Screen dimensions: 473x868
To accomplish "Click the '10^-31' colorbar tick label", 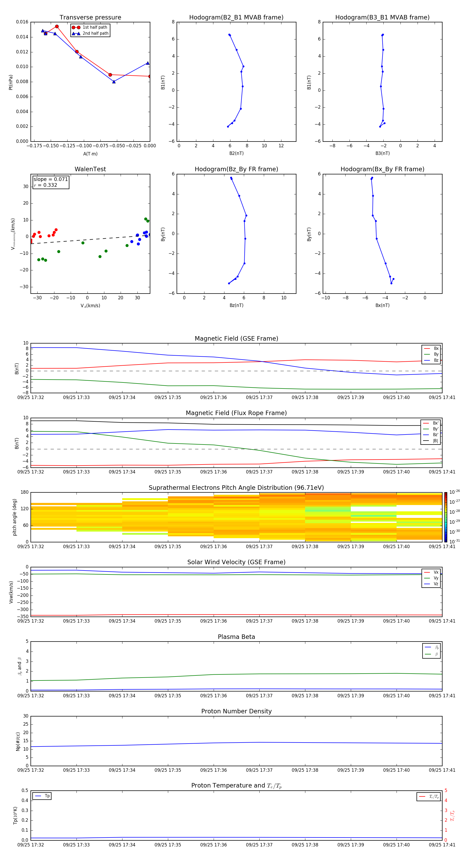I will coord(455,542).
